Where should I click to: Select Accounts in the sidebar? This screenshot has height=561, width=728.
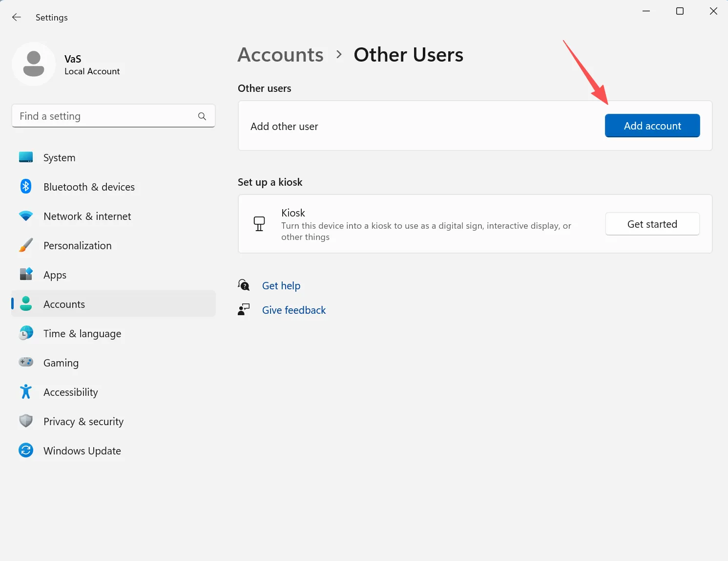point(113,304)
